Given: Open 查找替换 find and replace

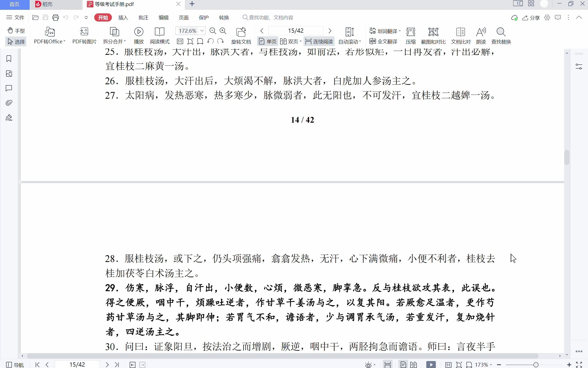Looking at the screenshot, I should click(501, 36).
